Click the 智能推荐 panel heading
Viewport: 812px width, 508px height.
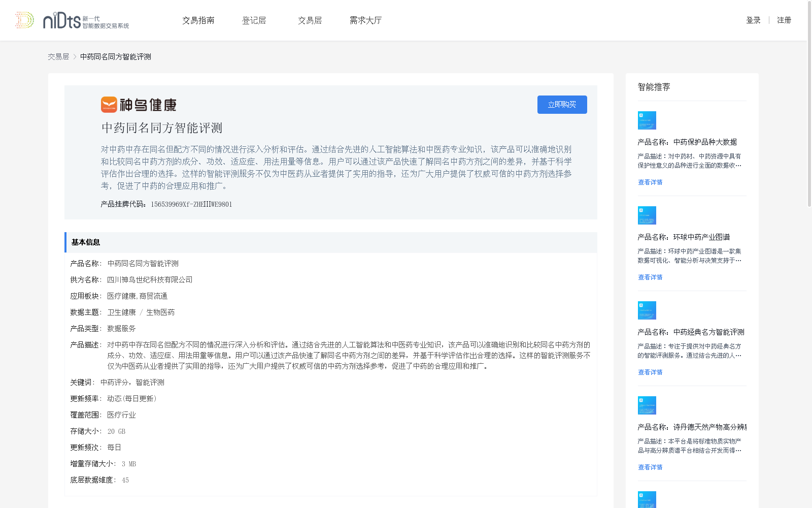(654, 87)
